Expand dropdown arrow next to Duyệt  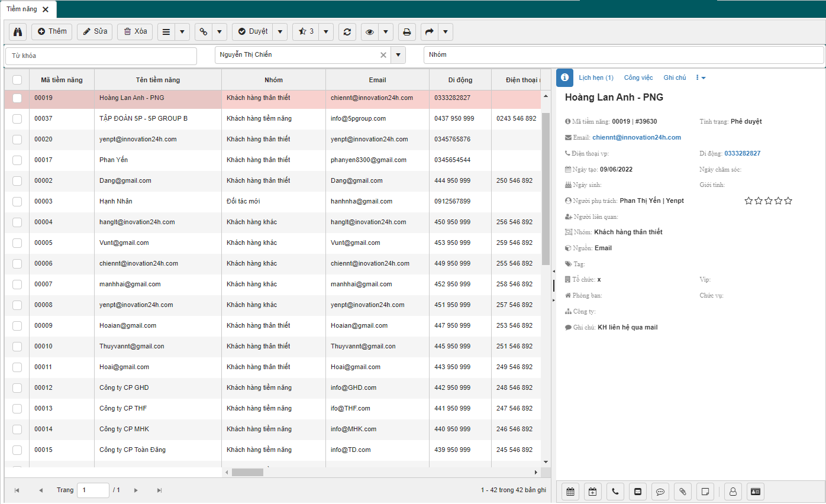(x=280, y=32)
